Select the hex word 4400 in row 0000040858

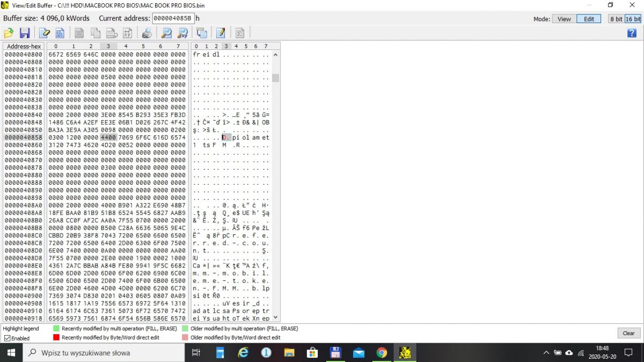click(x=108, y=137)
